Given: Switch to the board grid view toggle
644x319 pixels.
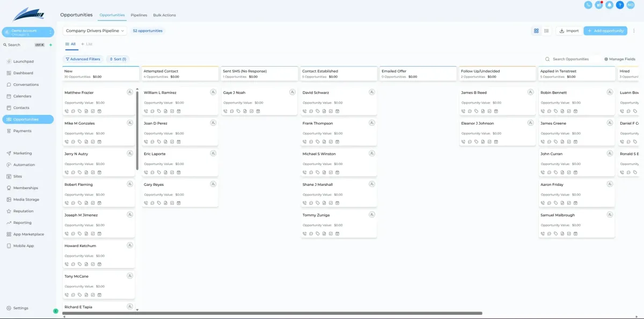Looking at the screenshot, I should (536, 31).
